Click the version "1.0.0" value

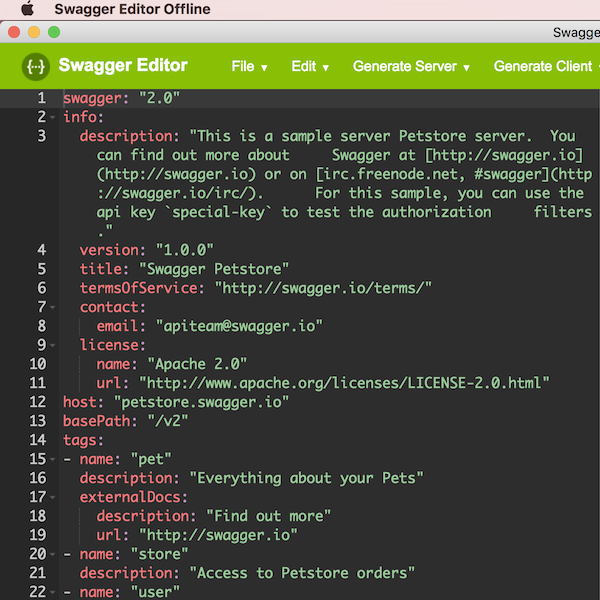184,250
